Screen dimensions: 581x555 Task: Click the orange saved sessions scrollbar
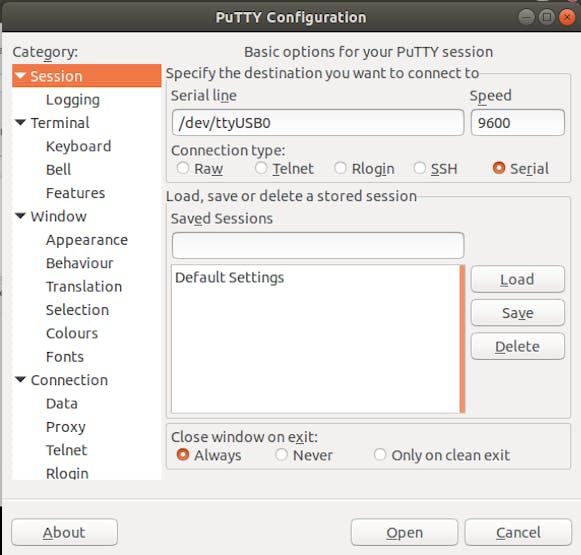462,339
